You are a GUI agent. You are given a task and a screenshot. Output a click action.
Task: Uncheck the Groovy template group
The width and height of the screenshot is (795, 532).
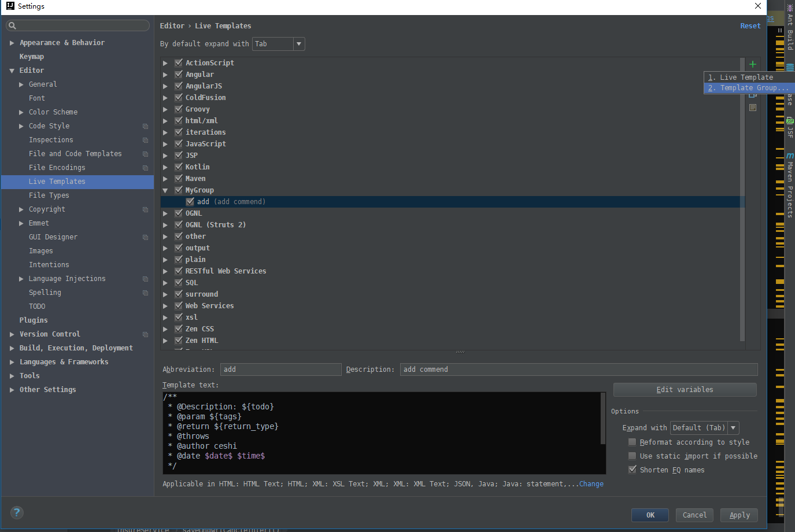pyautogui.click(x=179, y=109)
